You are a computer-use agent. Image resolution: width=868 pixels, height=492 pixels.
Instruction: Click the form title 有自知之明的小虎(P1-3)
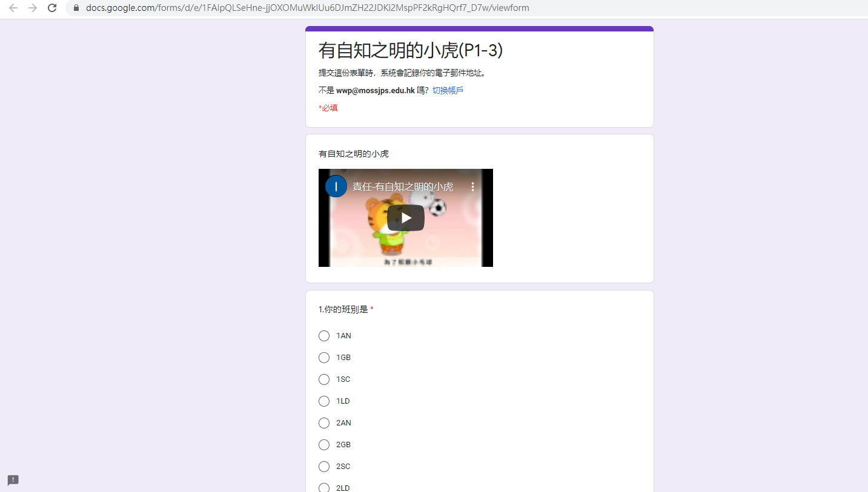411,50
